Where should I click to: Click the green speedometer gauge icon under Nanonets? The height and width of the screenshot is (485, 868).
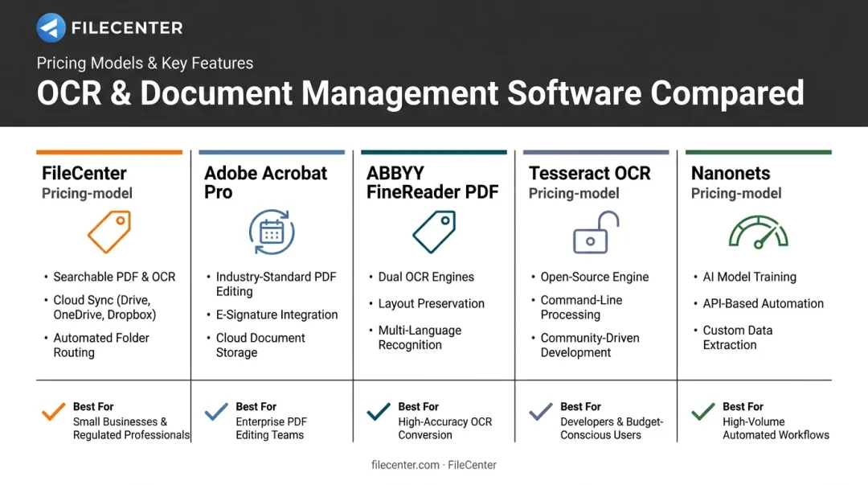(759, 232)
